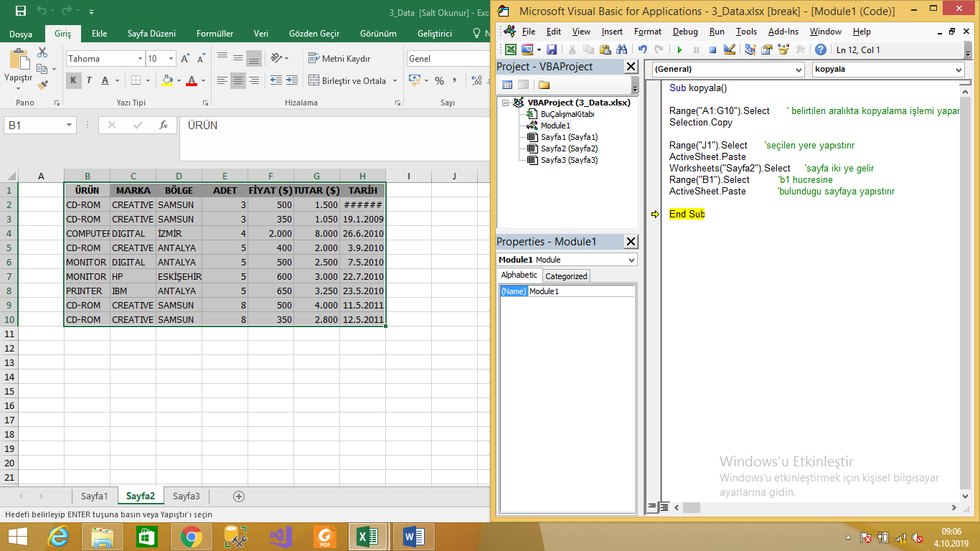Screen dimensions: 980x551
Task: Pick yellow fill color bucket in Excel
Action: click(167, 80)
